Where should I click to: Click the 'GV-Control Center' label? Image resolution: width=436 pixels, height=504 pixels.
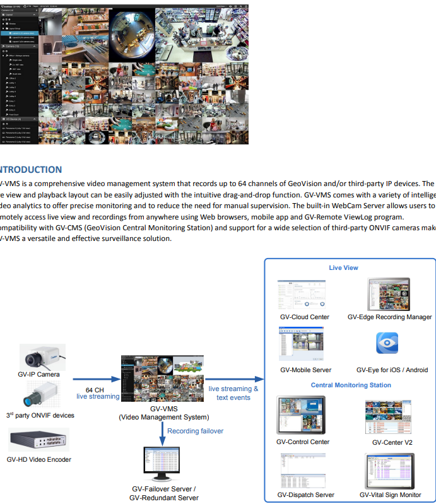point(303,442)
